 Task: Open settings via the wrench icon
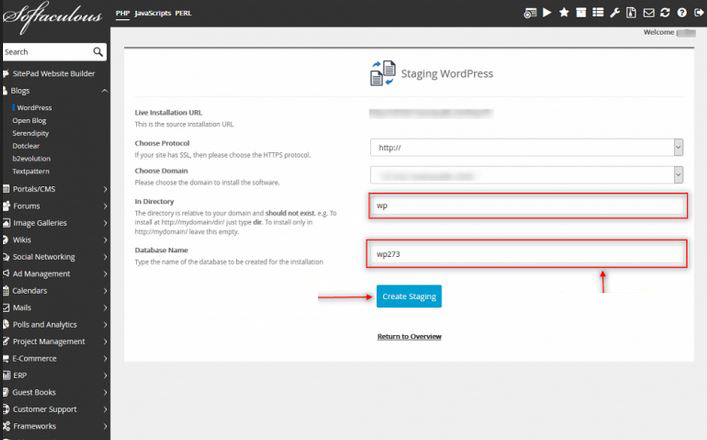tap(615, 13)
